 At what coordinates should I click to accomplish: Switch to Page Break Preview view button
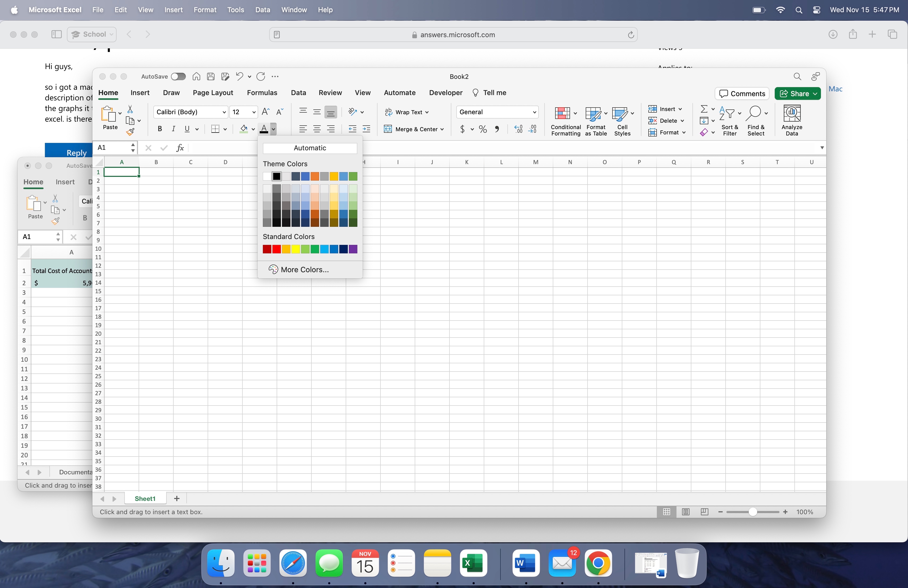tap(704, 512)
